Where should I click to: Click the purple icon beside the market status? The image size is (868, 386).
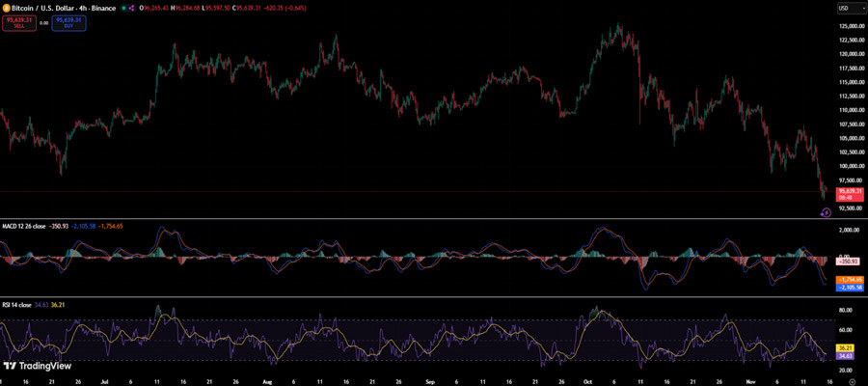click(131, 9)
